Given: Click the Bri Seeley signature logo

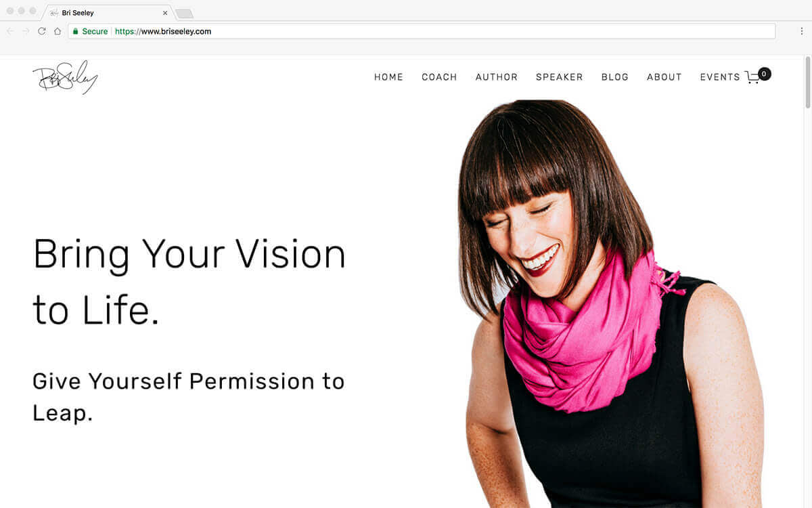Looking at the screenshot, I should 65,77.
